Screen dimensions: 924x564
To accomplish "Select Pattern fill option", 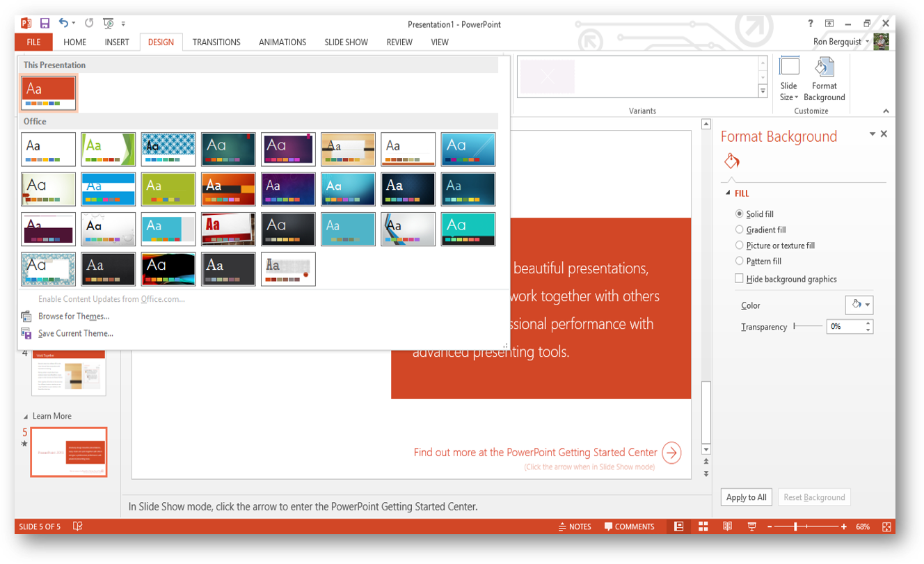I will click(758, 261).
